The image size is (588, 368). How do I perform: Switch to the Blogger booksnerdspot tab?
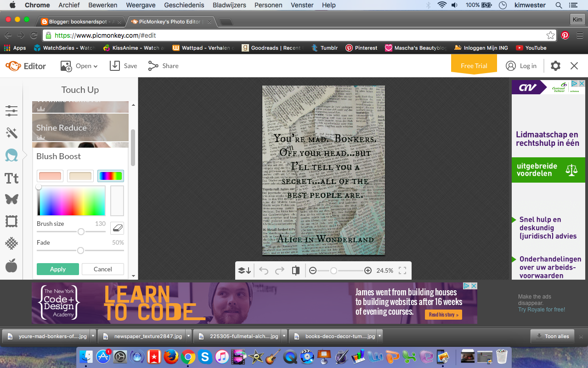click(x=81, y=22)
